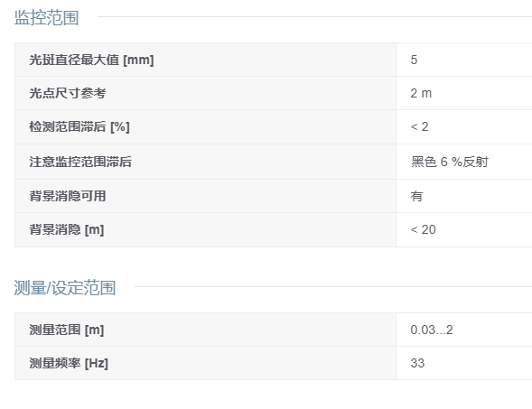Screen dimensions: 532x409
Task: Click the 2 m reference value
Action: (x=421, y=93)
